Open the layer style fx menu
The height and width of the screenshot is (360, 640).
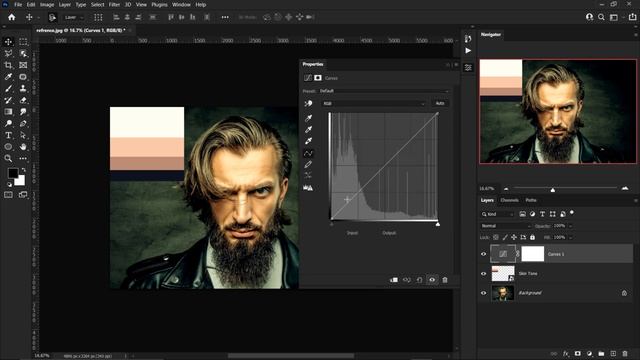click(566, 353)
